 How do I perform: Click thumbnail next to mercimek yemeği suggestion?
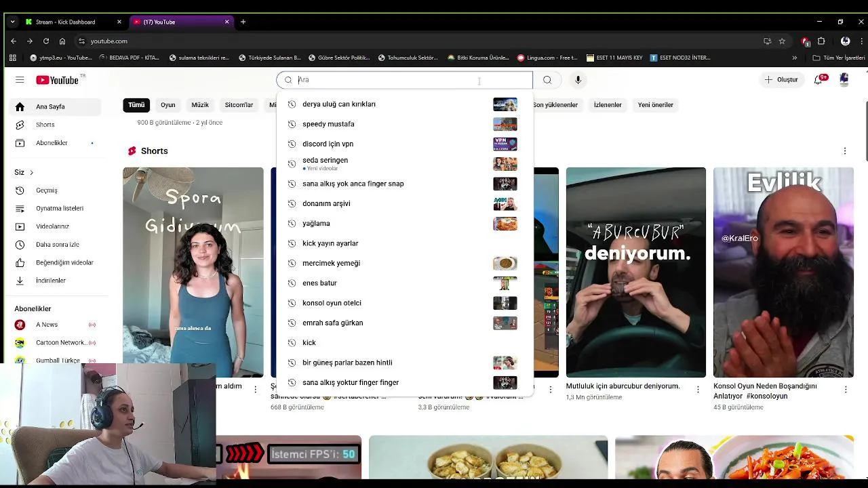(505, 263)
